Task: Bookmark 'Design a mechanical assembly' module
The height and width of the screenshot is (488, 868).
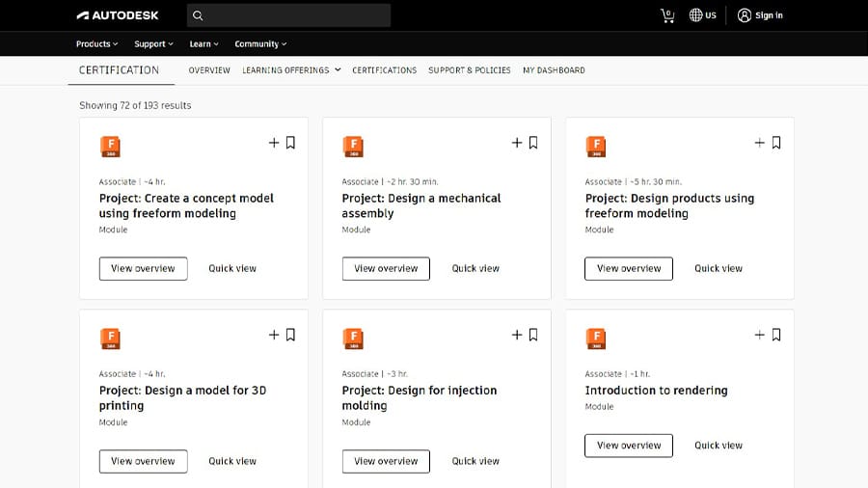Action: pos(533,143)
